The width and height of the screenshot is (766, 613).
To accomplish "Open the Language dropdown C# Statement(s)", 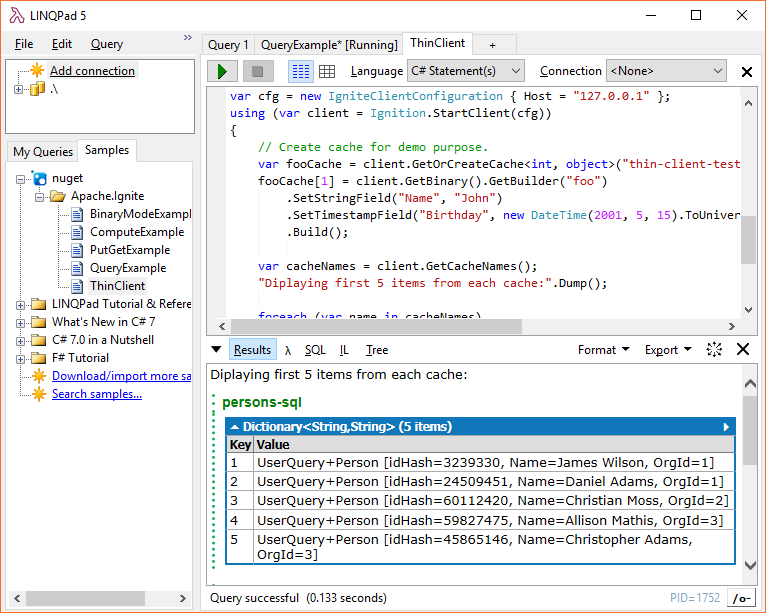I will coord(466,71).
